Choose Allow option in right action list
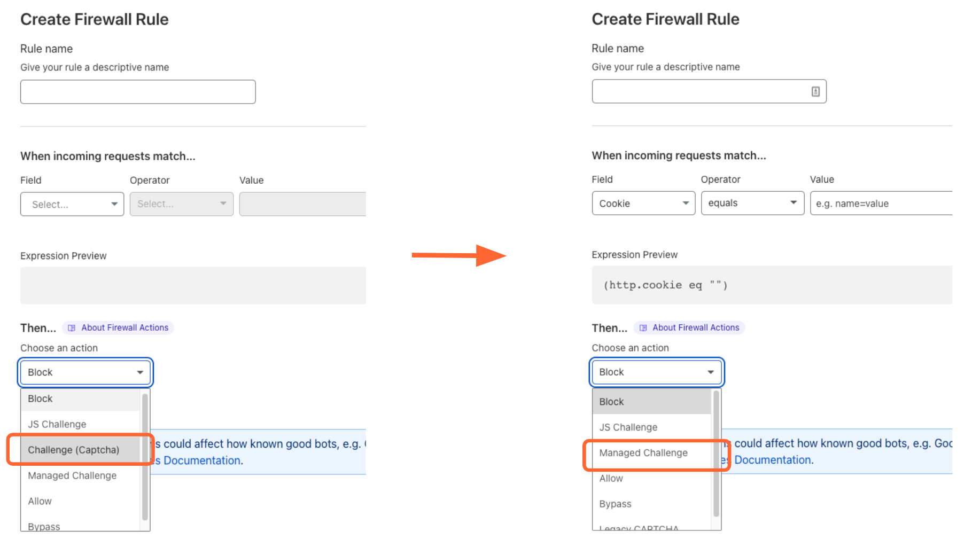Viewport: 980px width, 547px height. [x=611, y=479]
